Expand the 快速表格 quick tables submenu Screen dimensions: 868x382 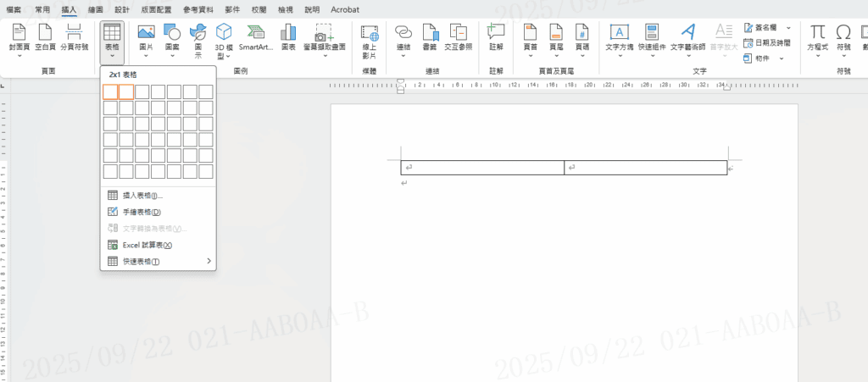click(x=159, y=262)
